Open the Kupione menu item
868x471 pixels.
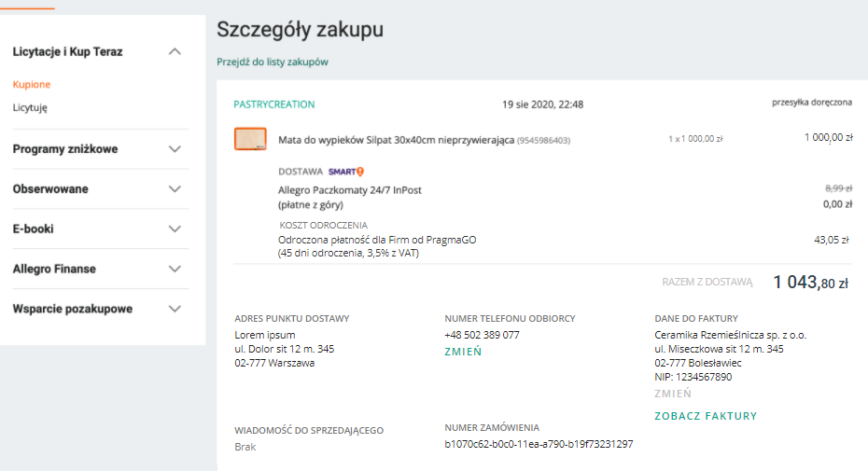click(x=32, y=84)
